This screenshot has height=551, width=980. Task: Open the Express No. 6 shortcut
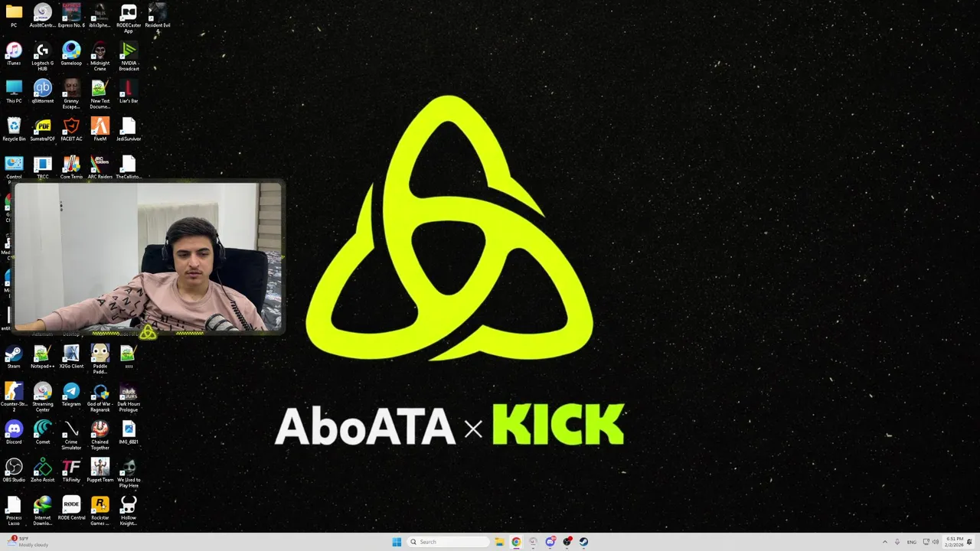click(71, 15)
